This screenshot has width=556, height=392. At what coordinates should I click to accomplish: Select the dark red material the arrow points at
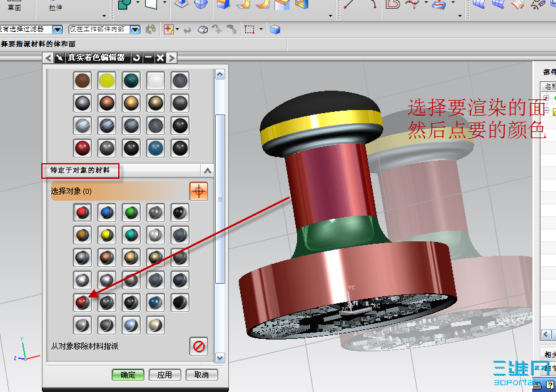click(x=83, y=303)
